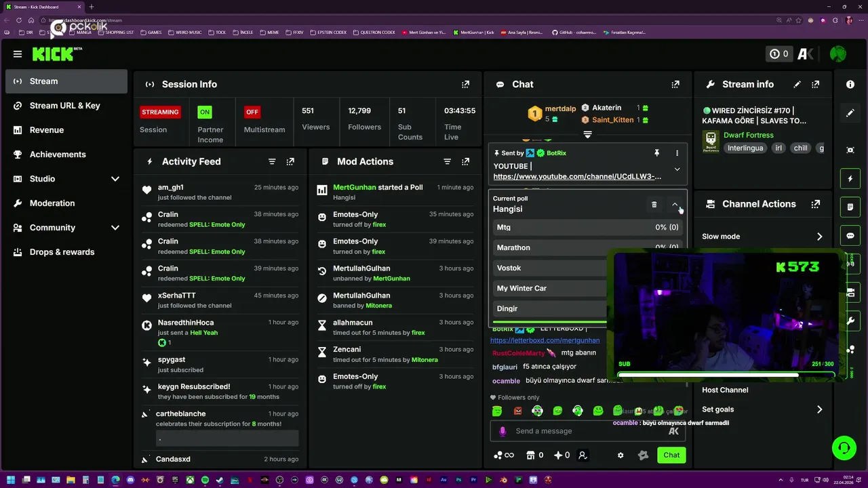
Task: Open Set goals arrow
Action: [x=819, y=409]
